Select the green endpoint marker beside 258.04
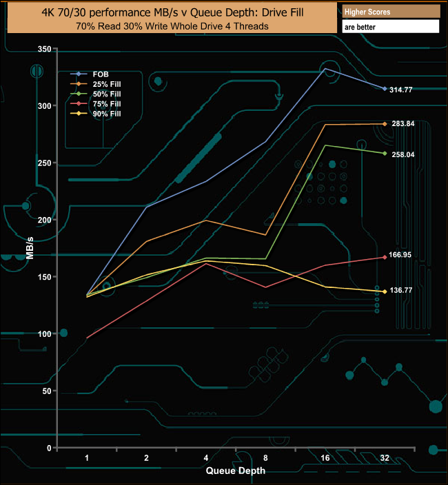Image resolution: width=448 pixels, height=485 pixels. click(385, 153)
